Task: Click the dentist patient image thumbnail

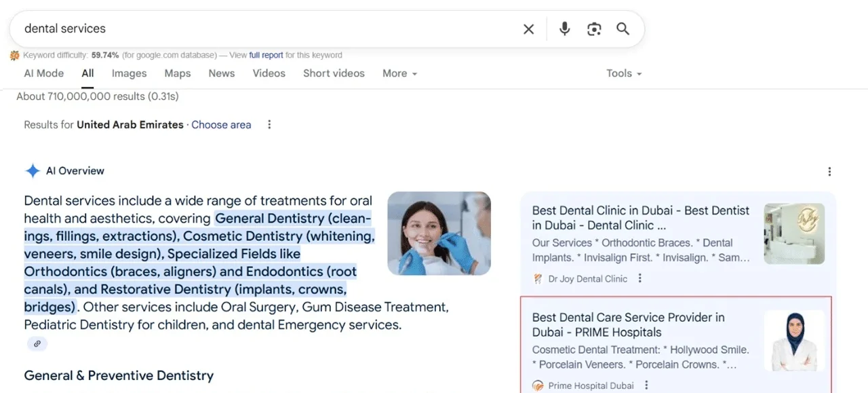Action: (439, 233)
